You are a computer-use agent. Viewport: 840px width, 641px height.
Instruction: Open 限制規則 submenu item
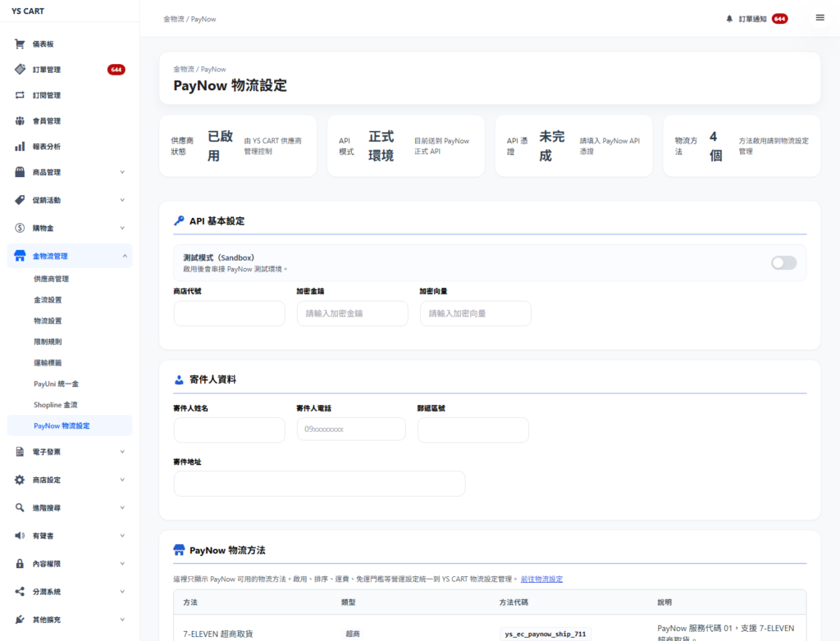coord(48,342)
